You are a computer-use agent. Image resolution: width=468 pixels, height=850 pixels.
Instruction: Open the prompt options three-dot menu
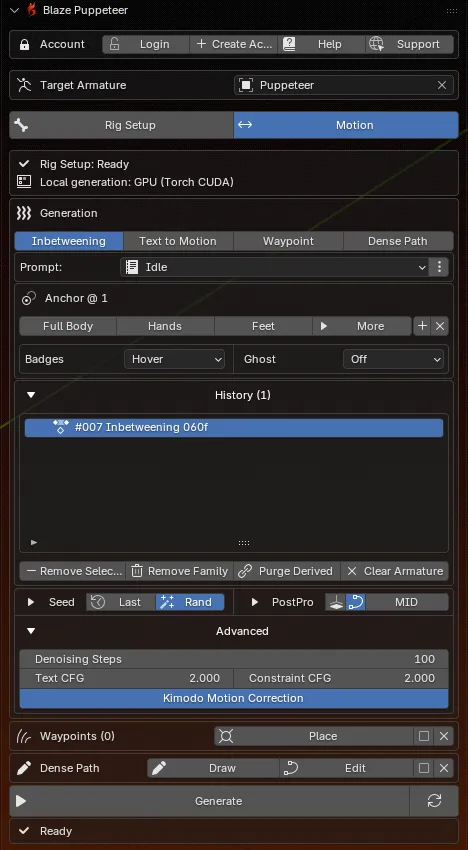click(x=439, y=267)
